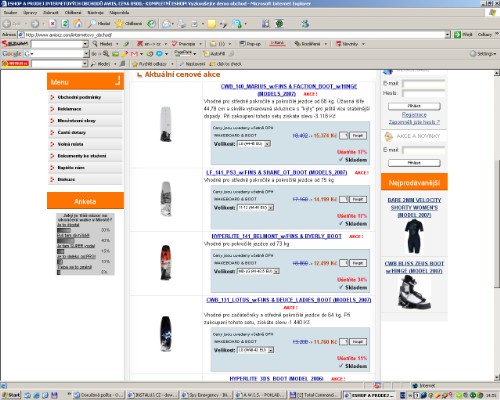Expand the Settings dropdown in Google toolbar
The width and height of the screenshot is (500, 400).
483,54
